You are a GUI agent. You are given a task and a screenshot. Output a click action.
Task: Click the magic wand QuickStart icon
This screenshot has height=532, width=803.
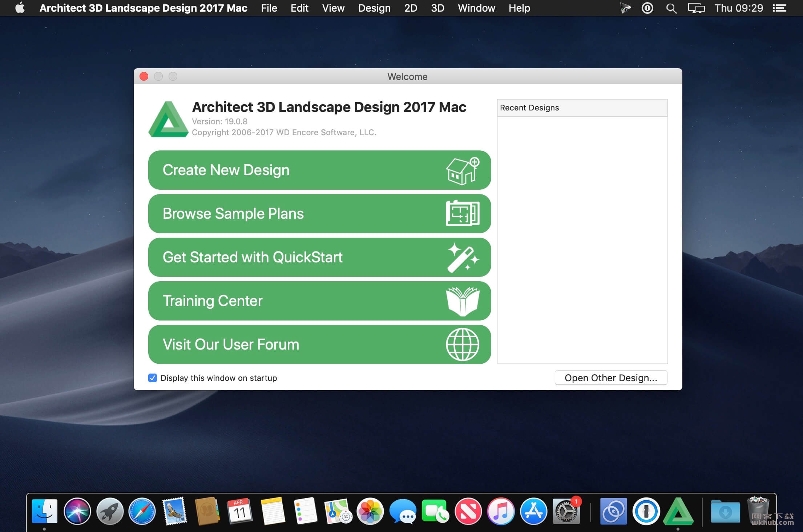463,258
